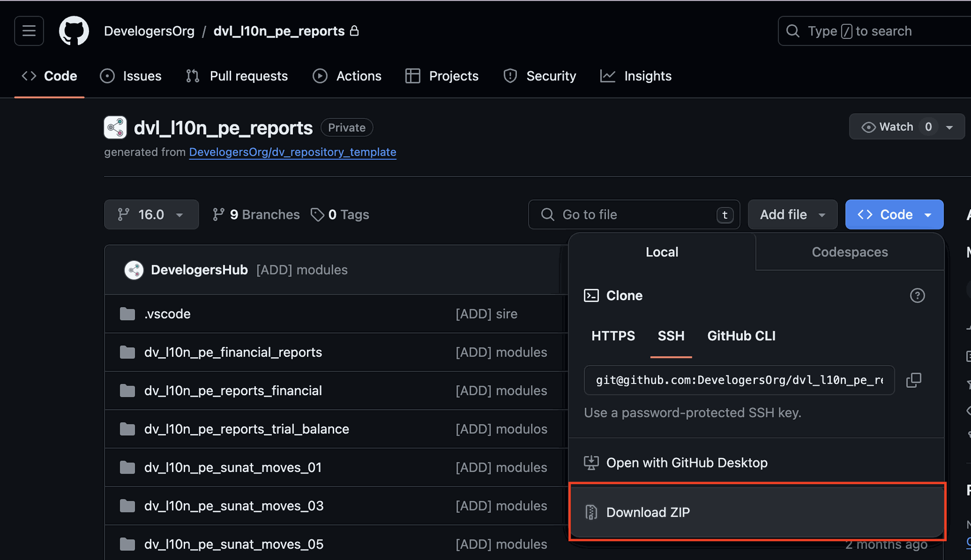Copy the SSH clone URL
Viewport: 971px width, 560px height.
point(913,380)
